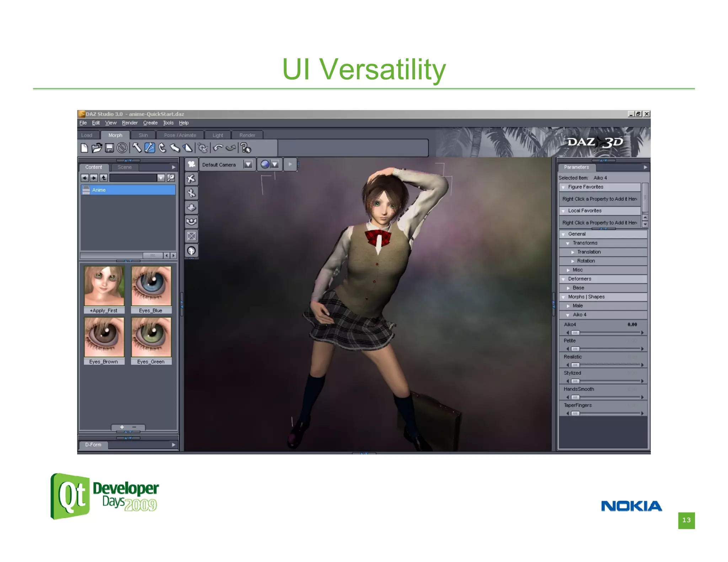
Task: Collapse the Figure Favorites group
Action: click(563, 187)
